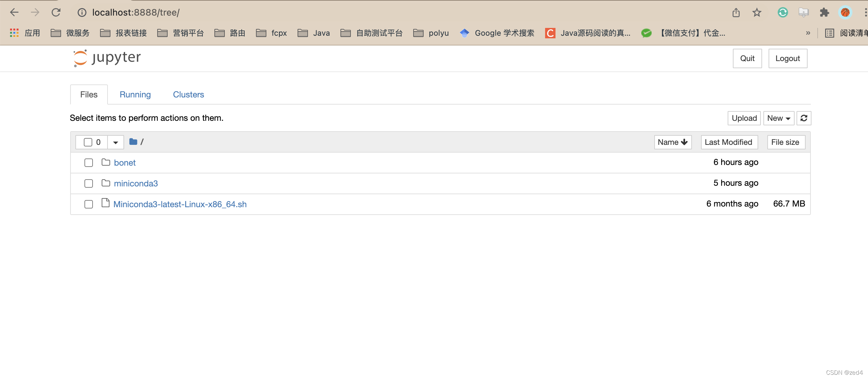Click the root slash breadcrumb
Image resolution: width=868 pixels, height=378 pixels.
point(142,142)
